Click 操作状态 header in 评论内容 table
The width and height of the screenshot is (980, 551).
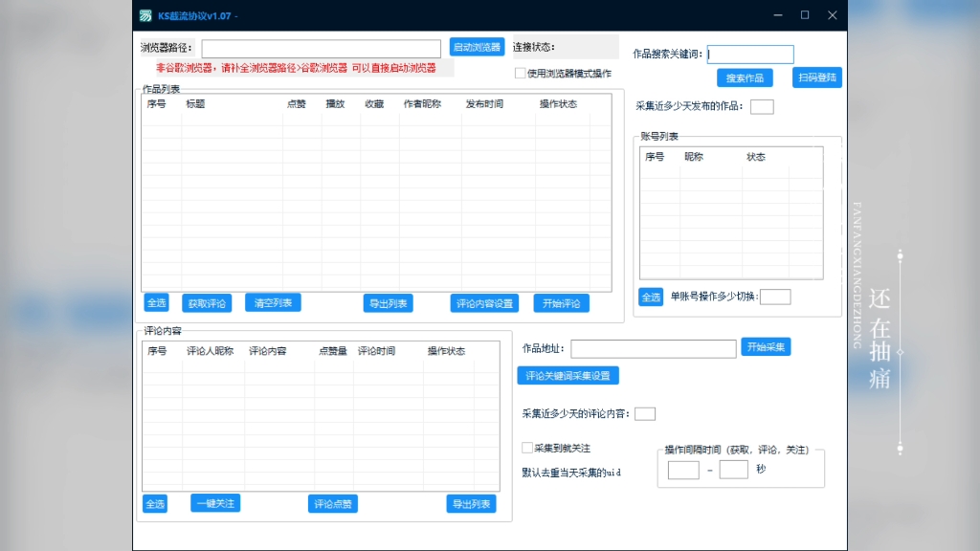446,351
